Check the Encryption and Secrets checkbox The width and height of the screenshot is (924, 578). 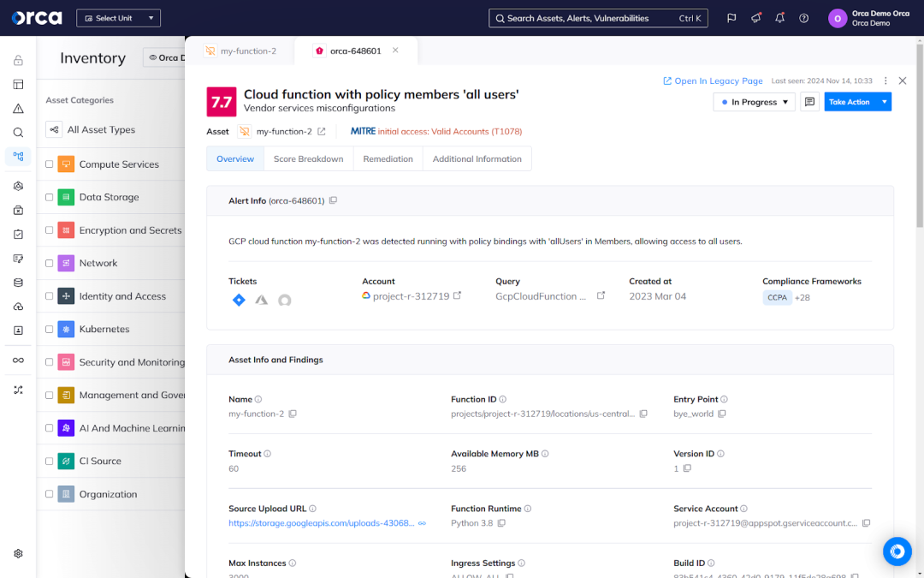point(50,230)
